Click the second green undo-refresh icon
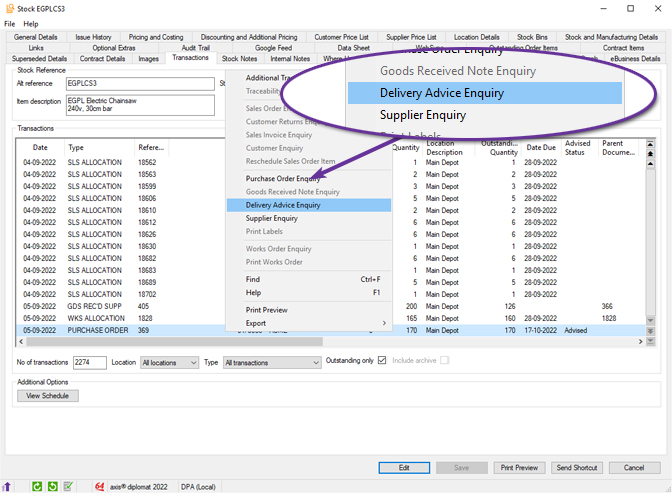This screenshot has height=493, width=672. pyautogui.click(x=53, y=487)
